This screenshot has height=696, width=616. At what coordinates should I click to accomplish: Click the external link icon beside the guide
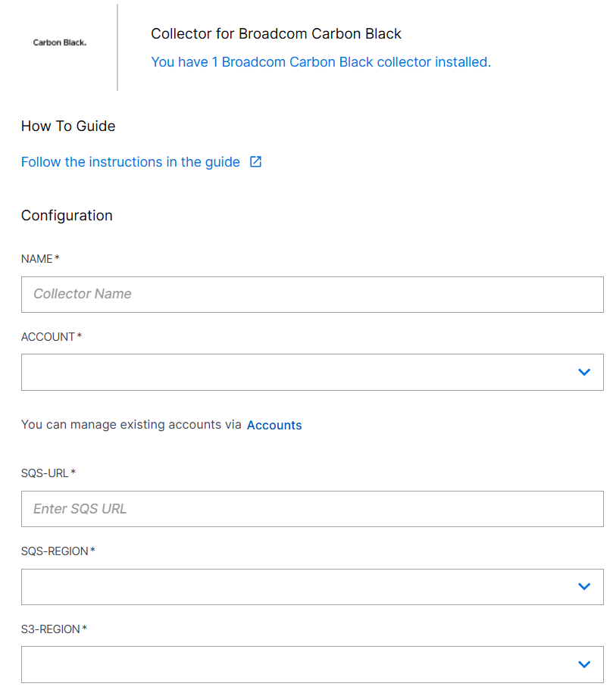pos(256,161)
